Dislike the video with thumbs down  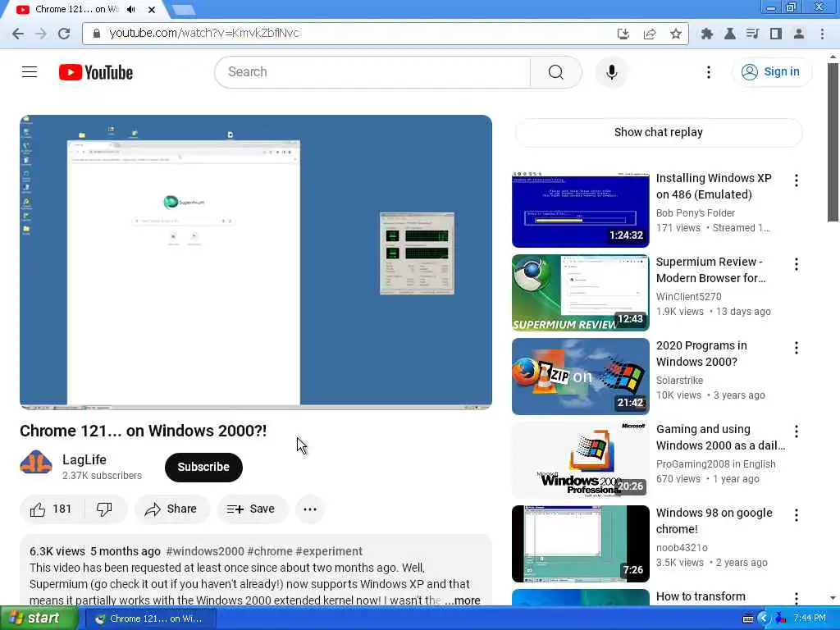(x=105, y=509)
